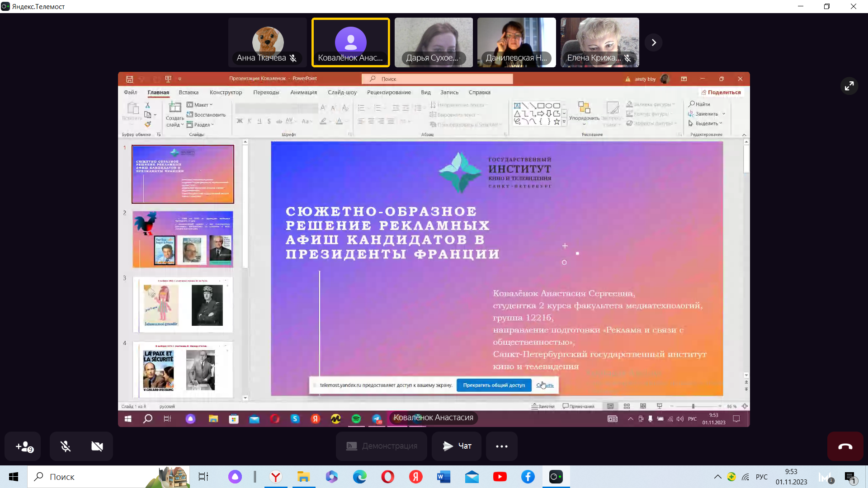This screenshot has height=488, width=868.
Task: Select slide 1 thumbnail
Action: 183,174
